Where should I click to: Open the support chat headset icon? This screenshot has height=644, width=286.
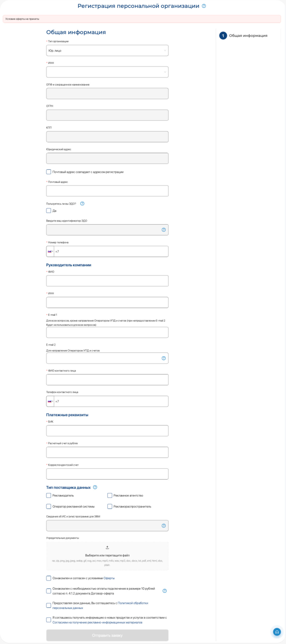[277, 632]
